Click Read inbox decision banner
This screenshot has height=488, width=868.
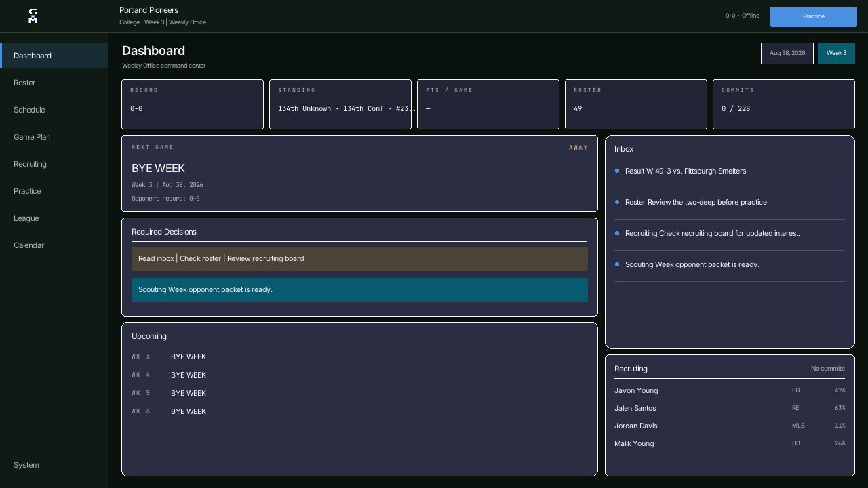coord(359,259)
